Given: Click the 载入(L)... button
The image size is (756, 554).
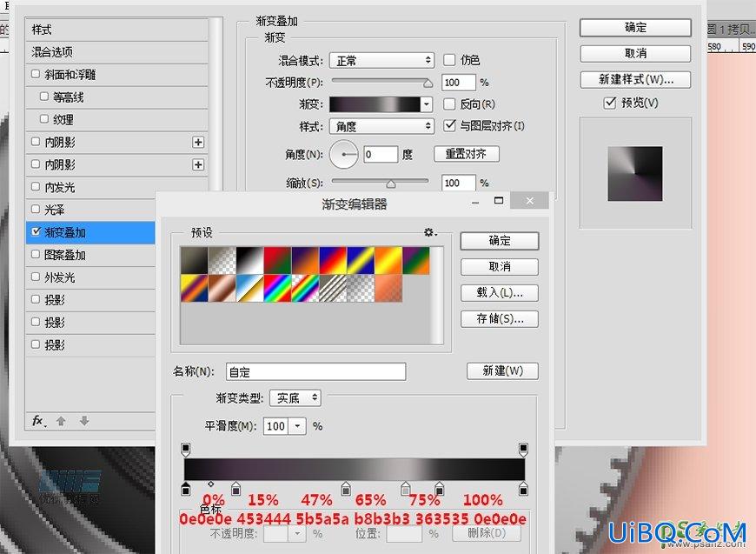Looking at the screenshot, I should pos(500,293).
